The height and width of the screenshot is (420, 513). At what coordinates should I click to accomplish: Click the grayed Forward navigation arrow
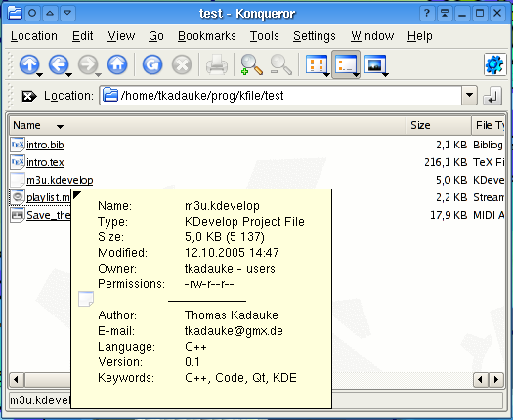coord(88,64)
